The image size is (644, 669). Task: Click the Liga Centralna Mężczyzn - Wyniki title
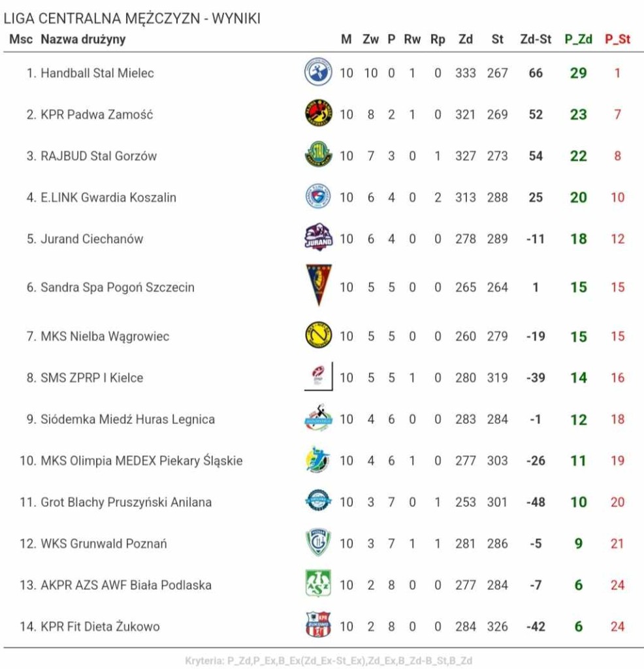click(x=132, y=18)
